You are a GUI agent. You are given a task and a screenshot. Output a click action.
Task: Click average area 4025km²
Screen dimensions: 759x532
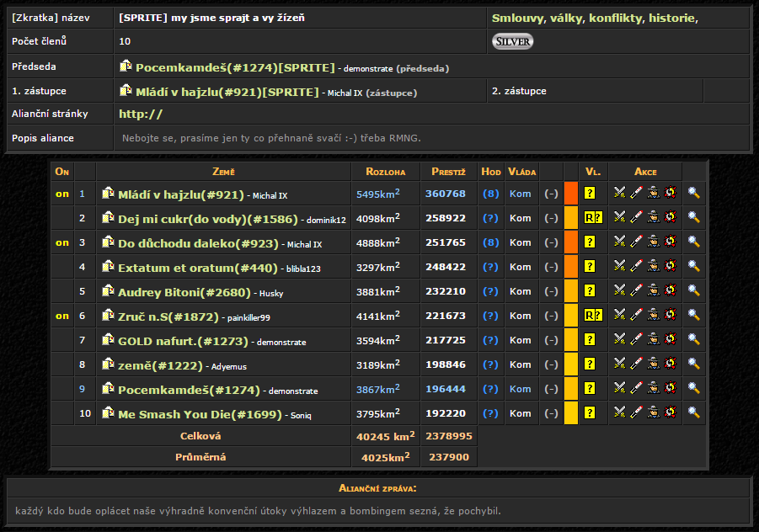385,456
